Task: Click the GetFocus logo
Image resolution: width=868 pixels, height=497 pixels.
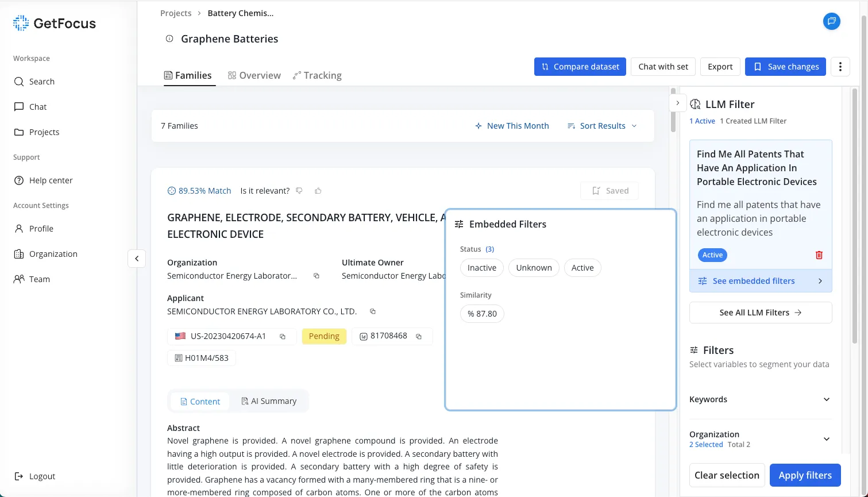Action: pyautogui.click(x=55, y=23)
